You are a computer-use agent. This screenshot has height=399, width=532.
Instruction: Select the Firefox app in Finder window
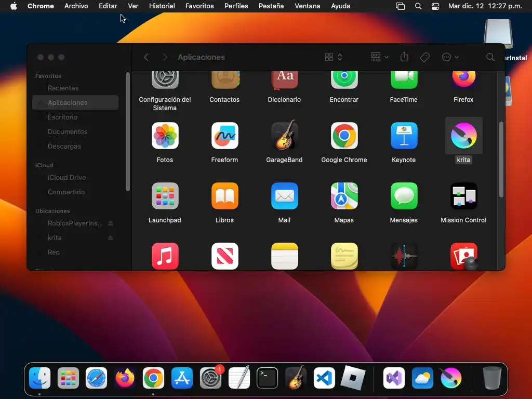point(463,79)
